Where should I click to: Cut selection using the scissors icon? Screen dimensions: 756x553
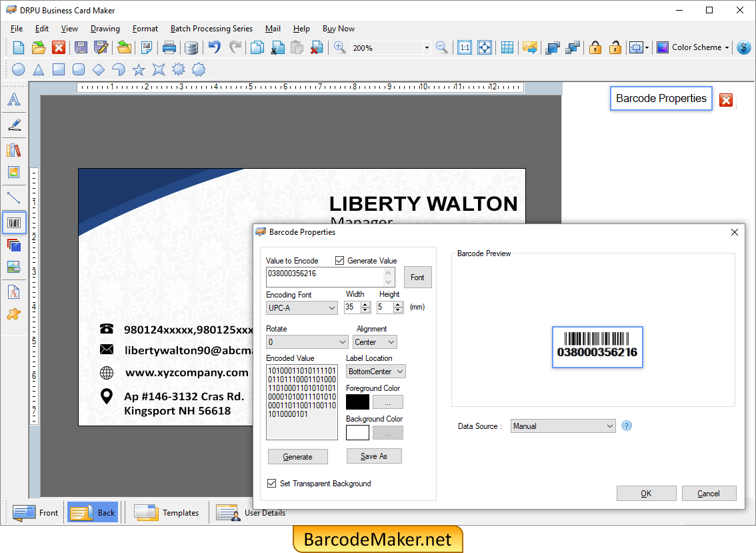tap(277, 47)
